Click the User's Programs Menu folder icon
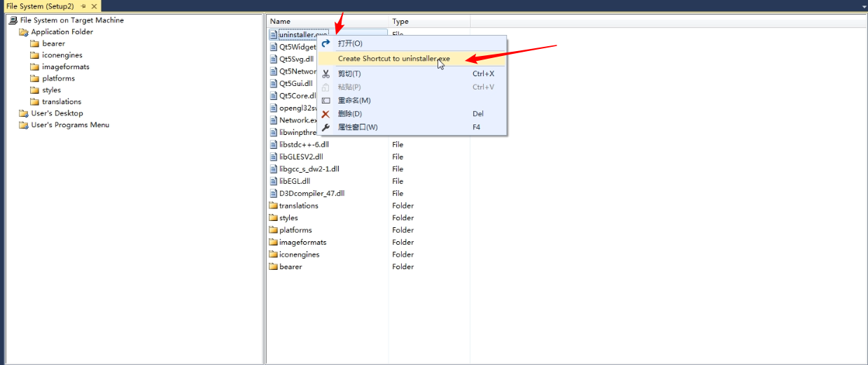Screen dimensions: 868x365 click(24, 125)
